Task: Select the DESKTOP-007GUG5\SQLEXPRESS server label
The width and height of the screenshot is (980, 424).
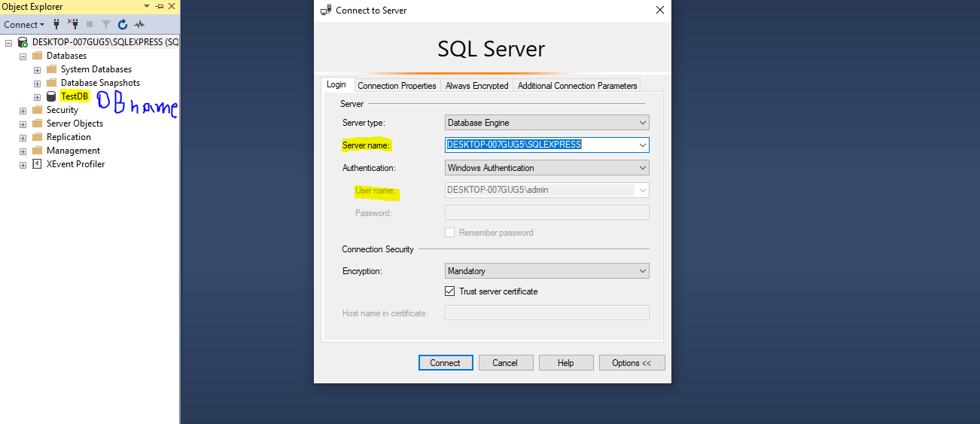Action: click(105, 42)
